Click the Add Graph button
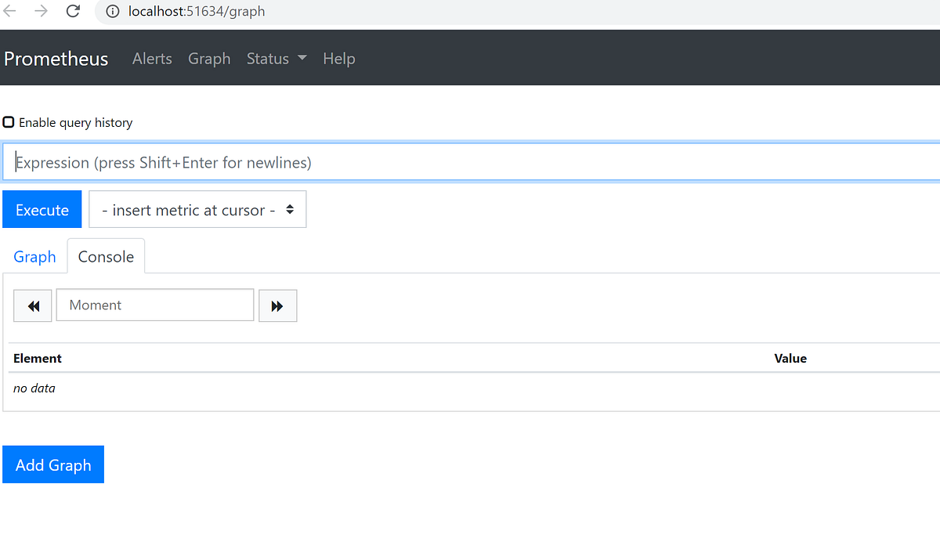The width and height of the screenshot is (940, 560). [x=52, y=464]
